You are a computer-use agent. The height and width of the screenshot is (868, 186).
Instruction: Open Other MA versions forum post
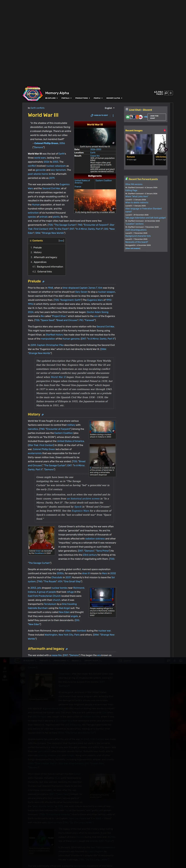[x=134, y=184]
